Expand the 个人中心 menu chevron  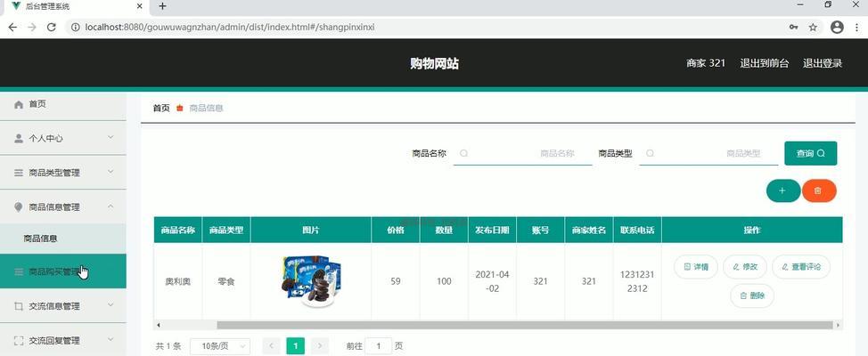(111, 138)
